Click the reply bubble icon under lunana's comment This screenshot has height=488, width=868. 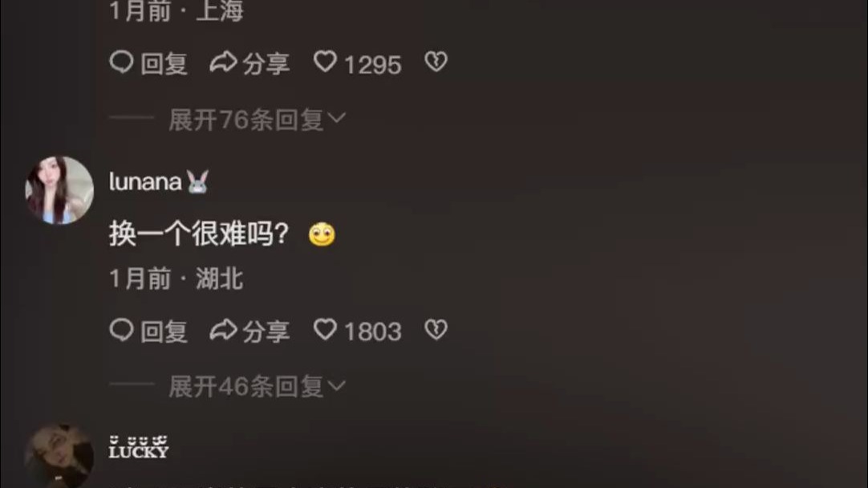tap(121, 330)
